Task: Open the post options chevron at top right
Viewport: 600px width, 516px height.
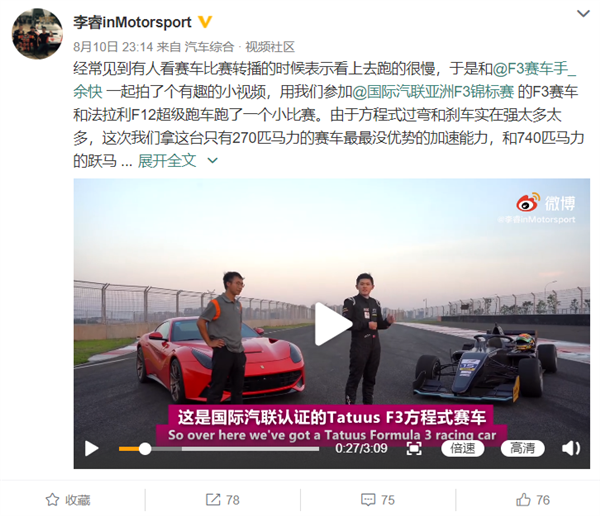Action: point(583,14)
